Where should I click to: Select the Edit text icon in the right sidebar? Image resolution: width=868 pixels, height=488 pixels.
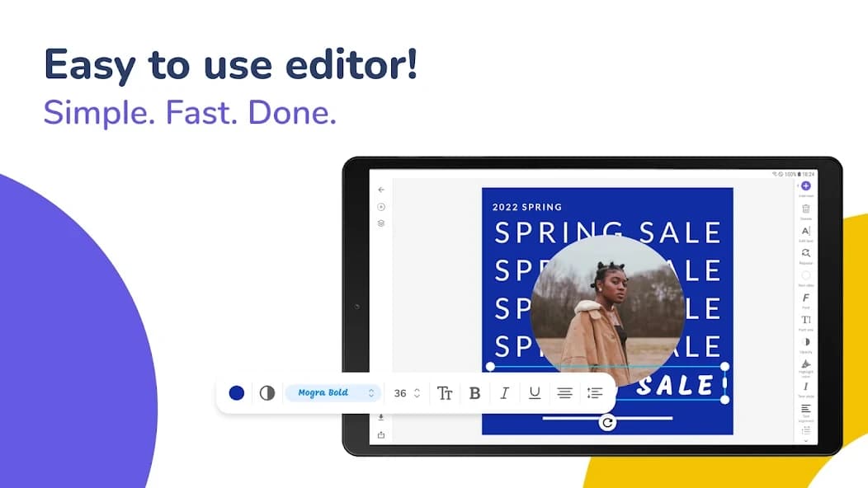(805, 232)
